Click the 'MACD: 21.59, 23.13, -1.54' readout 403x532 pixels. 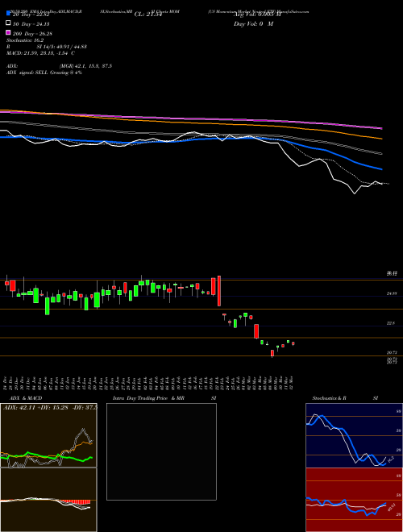pyautogui.click(x=39, y=53)
